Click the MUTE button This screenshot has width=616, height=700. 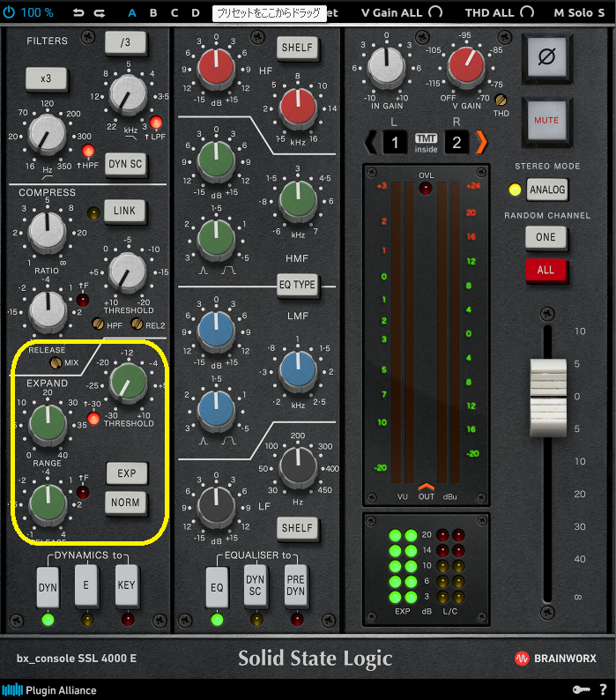click(x=546, y=121)
